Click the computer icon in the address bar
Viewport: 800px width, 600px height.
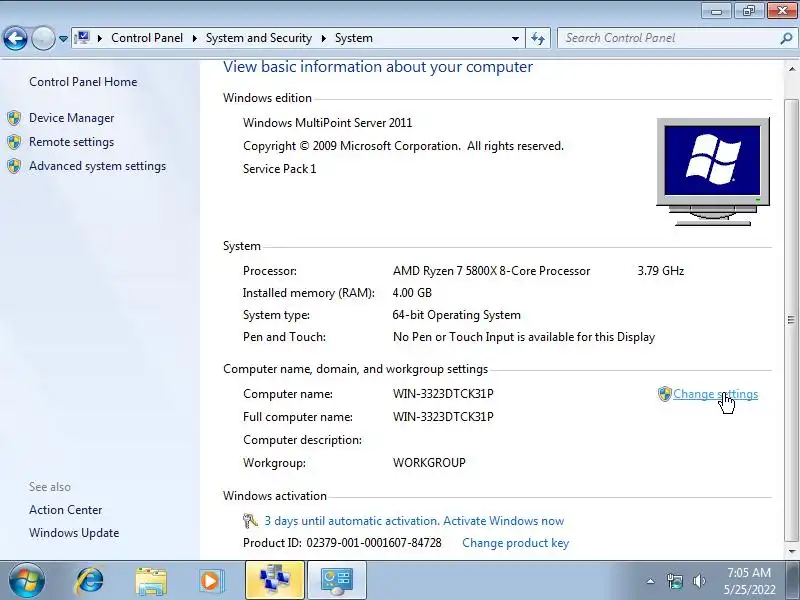coord(82,38)
